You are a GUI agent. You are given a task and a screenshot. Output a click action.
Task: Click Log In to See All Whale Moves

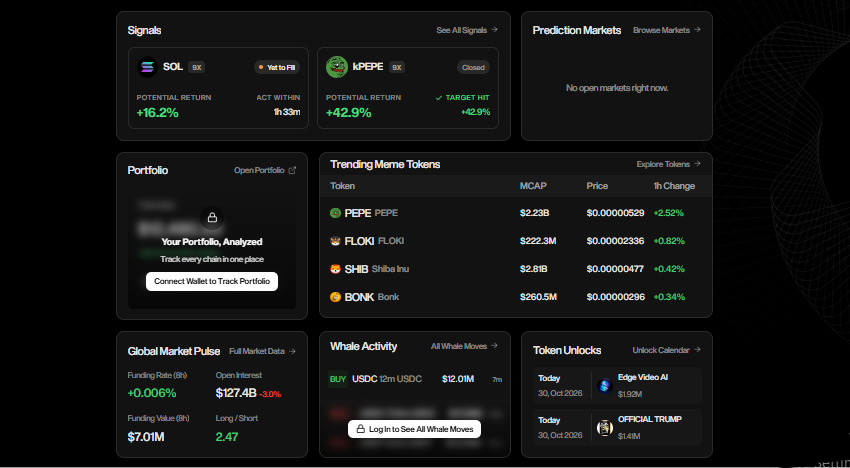(x=414, y=429)
